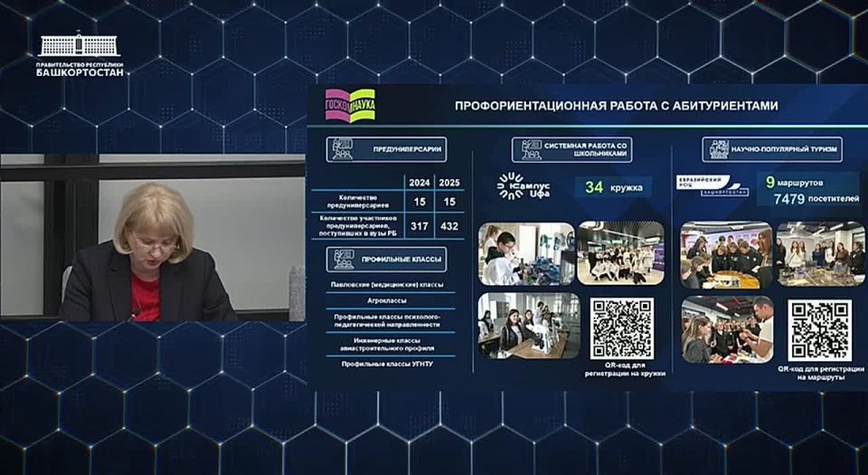Open the photo of student in lab coat

(x=525, y=253)
